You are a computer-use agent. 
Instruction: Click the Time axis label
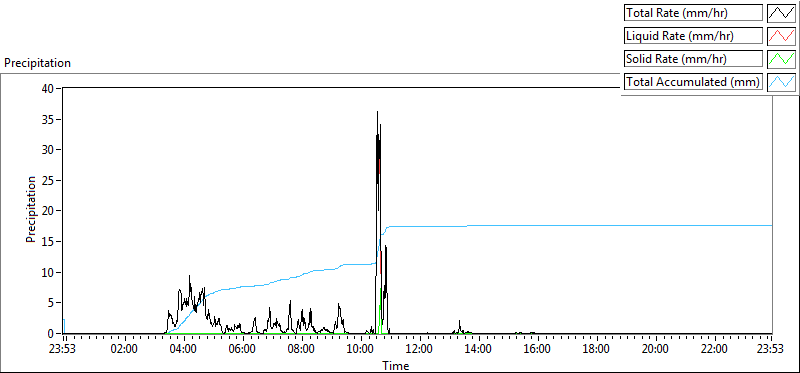(x=396, y=366)
